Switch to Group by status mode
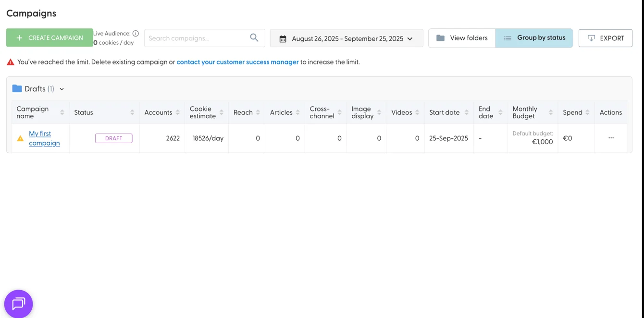 pyautogui.click(x=534, y=38)
